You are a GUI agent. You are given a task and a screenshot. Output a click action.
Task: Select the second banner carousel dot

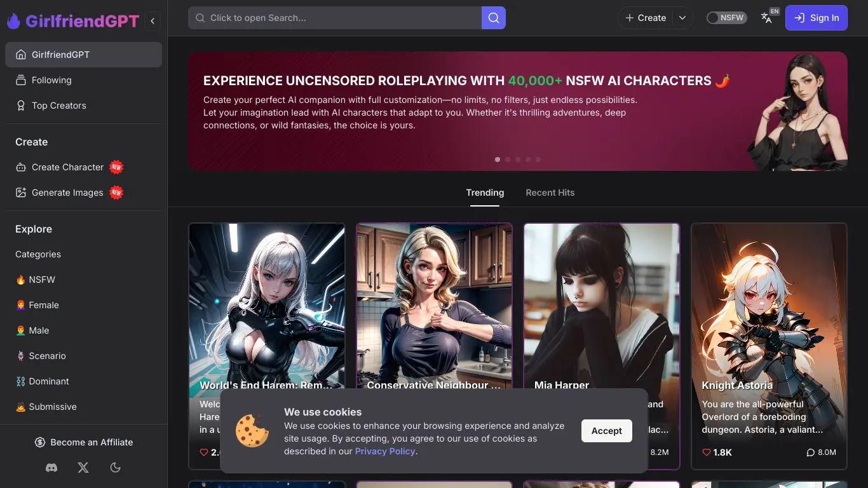click(x=508, y=159)
